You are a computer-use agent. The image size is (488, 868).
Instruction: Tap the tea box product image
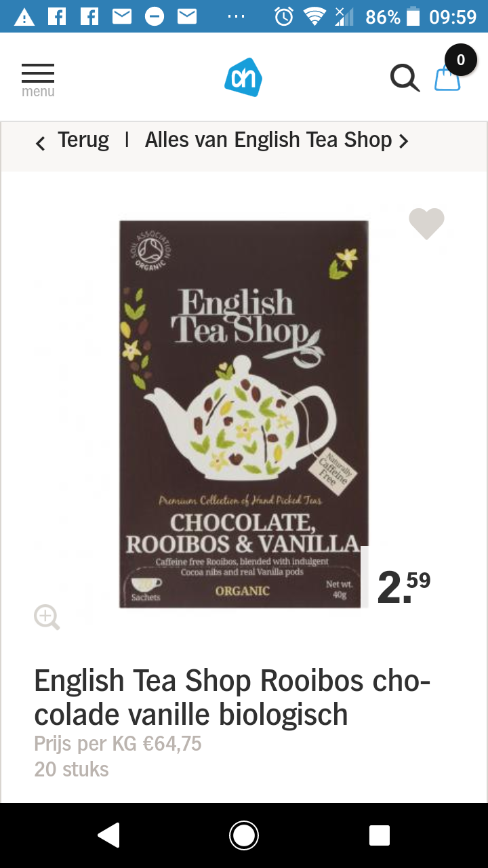coord(244,414)
